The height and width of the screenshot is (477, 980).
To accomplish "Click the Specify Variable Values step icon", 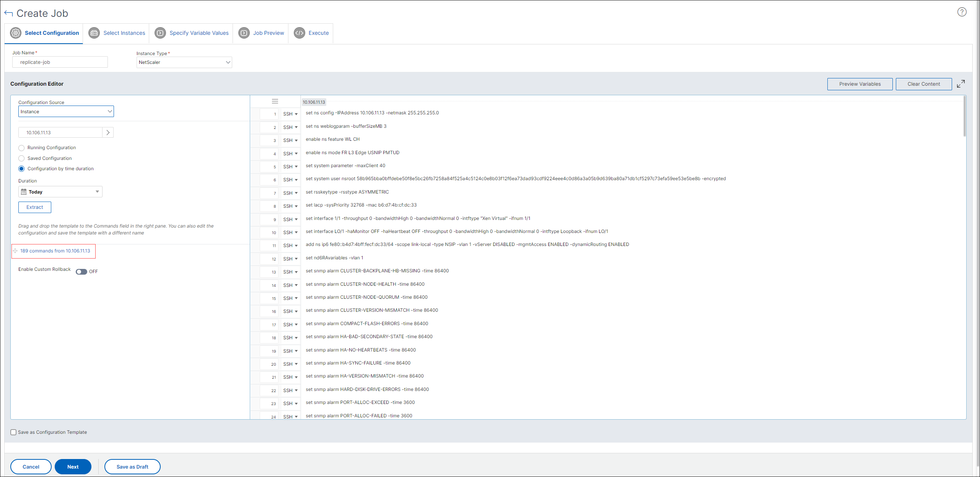I will click(x=160, y=33).
